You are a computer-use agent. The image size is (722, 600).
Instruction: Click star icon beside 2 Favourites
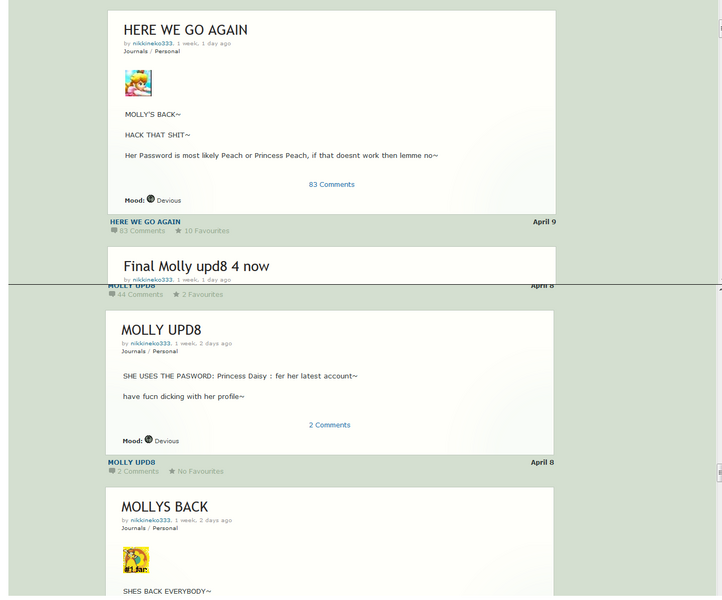point(176,294)
